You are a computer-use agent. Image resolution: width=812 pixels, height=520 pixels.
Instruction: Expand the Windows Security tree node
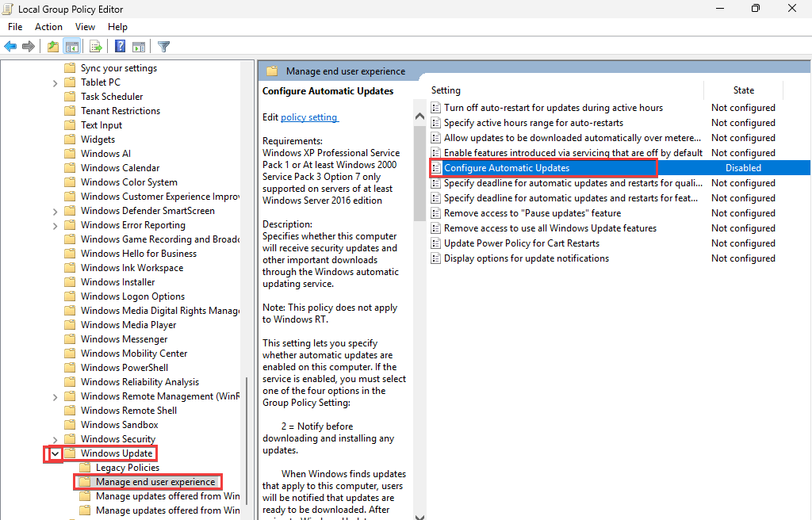(x=55, y=439)
